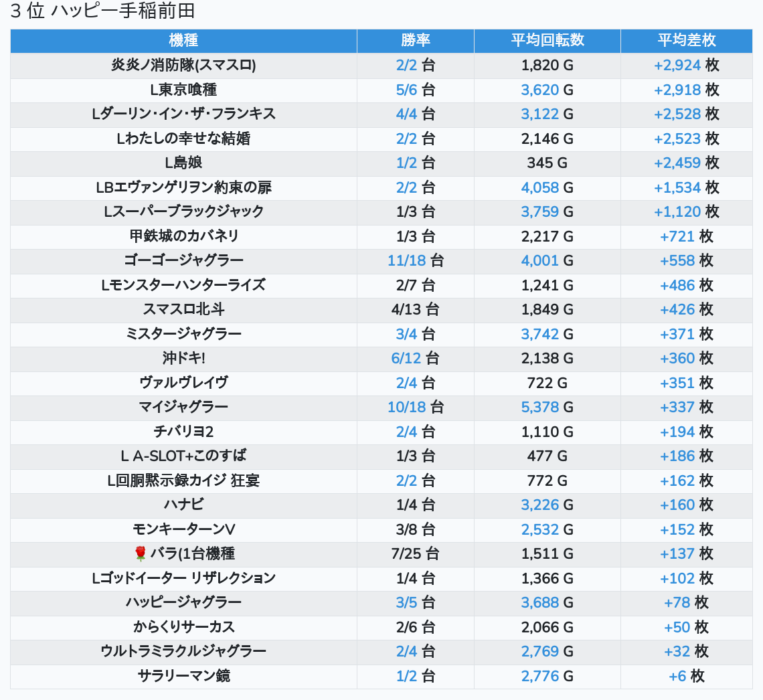The image size is (763, 700).
Task: Click ウルトラミラクルジャグラー row name
Action: click(x=183, y=651)
